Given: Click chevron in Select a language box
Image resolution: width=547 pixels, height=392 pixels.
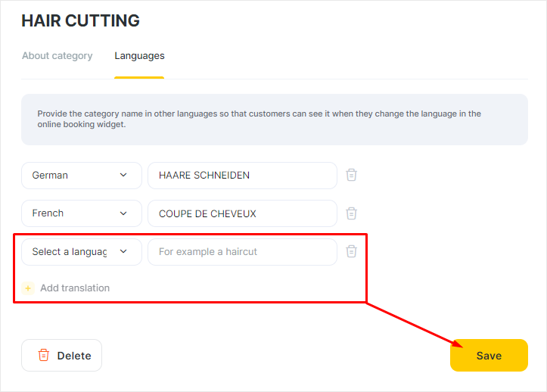Looking at the screenshot, I should pyautogui.click(x=123, y=251).
